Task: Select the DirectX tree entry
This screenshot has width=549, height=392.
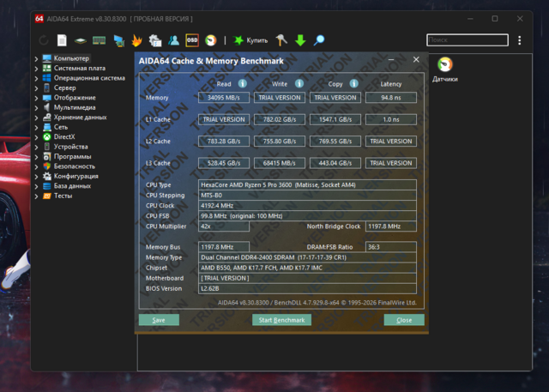Action: pos(64,137)
